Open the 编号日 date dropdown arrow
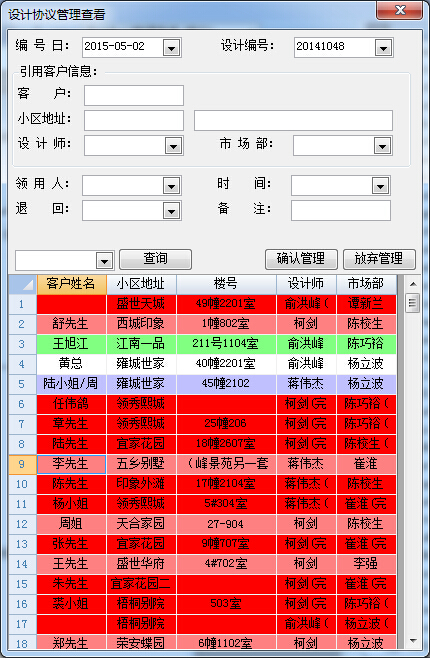The width and height of the screenshot is (430, 658). pyautogui.click(x=171, y=47)
